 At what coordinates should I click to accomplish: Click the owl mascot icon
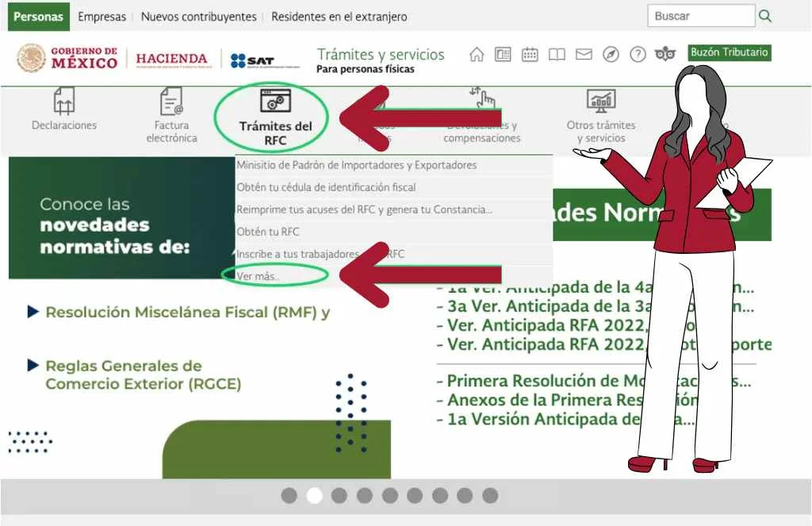click(x=665, y=53)
